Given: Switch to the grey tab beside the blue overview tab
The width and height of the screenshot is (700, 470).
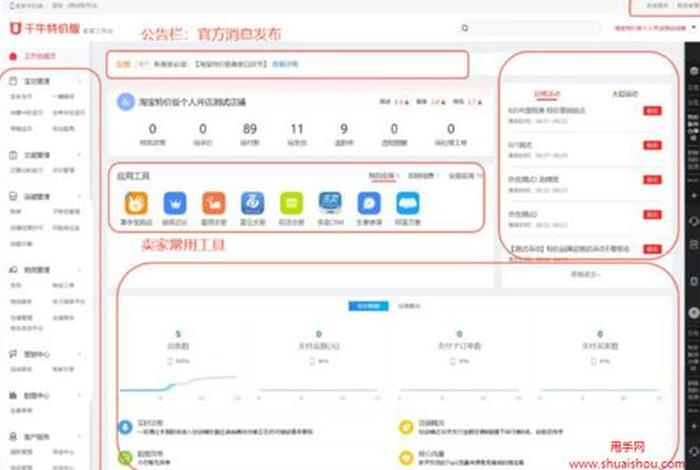Looking at the screenshot, I should point(409,306).
